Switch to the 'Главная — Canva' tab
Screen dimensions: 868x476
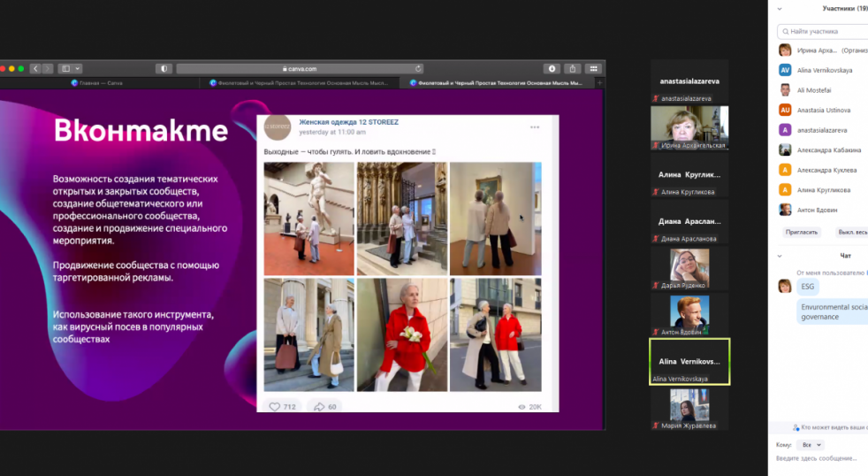97,83
